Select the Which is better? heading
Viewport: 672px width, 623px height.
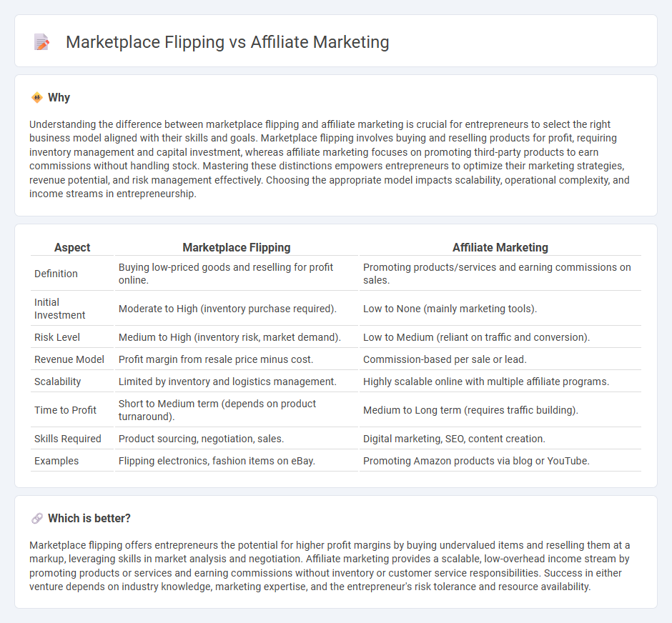coord(89,519)
